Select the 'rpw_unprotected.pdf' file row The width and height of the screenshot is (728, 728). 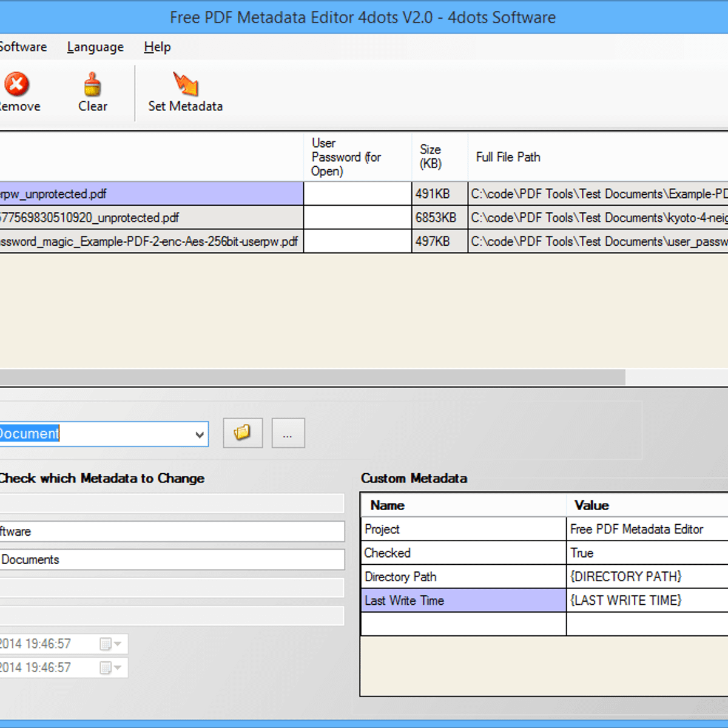152,194
